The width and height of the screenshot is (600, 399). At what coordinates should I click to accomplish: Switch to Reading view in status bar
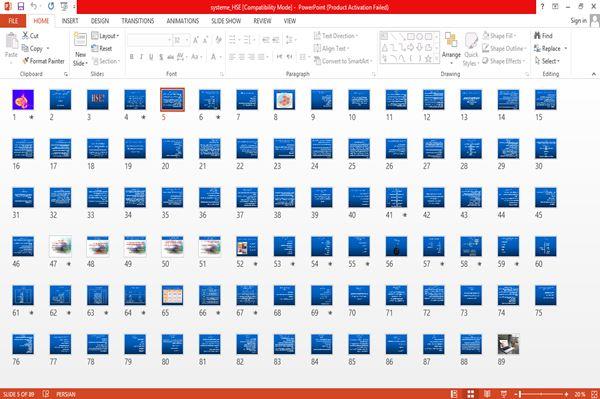[487, 394]
